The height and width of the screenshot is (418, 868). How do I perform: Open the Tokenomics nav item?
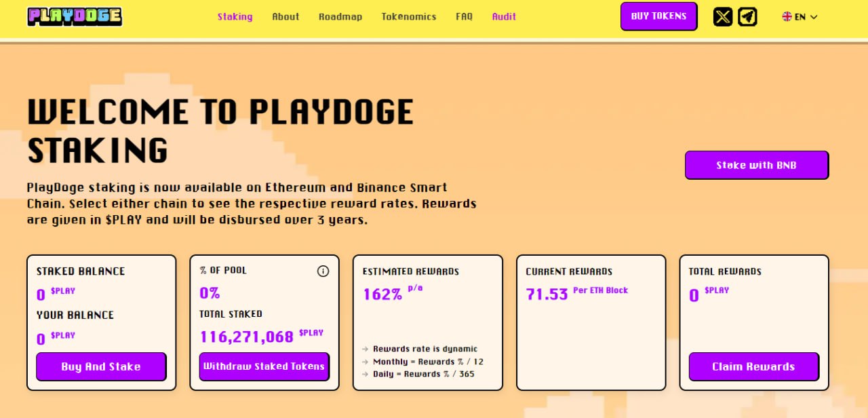pyautogui.click(x=409, y=16)
